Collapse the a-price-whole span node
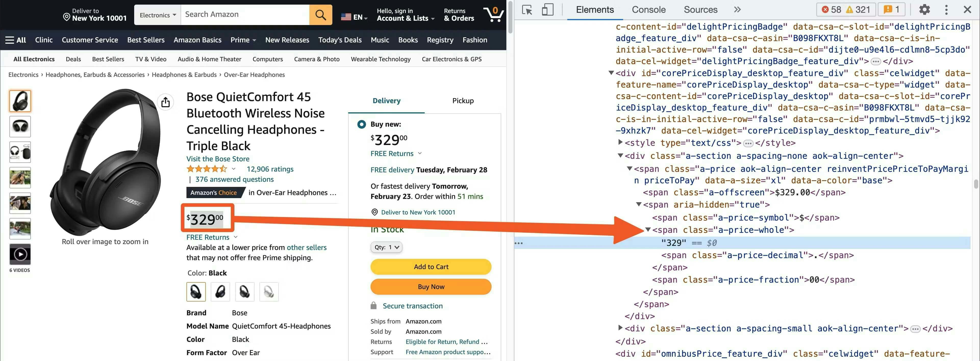The height and width of the screenshot is (361, 980). [648, 230]
